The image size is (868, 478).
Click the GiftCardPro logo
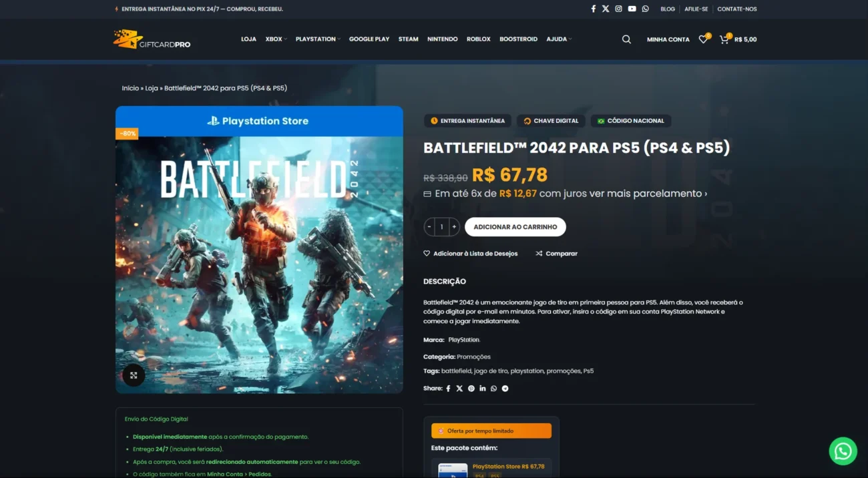(x=152, y=39)
